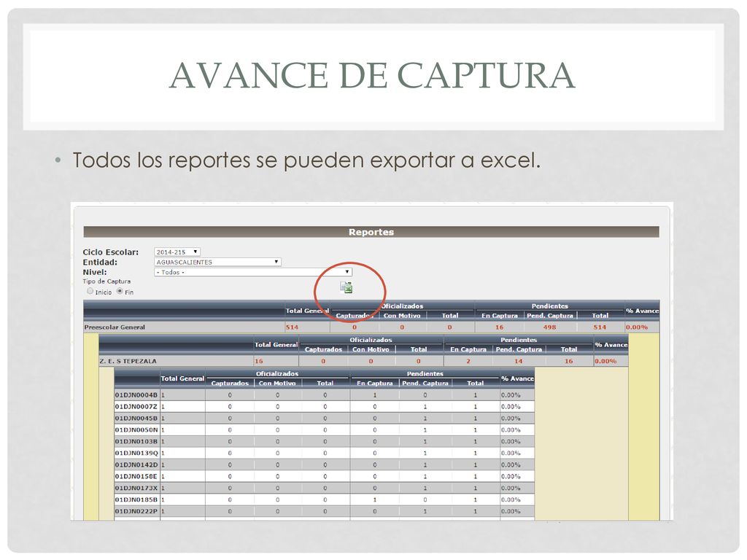747x560 pixels.
Task: Click school code 01DJN0158E
Action: coord(136,476)
